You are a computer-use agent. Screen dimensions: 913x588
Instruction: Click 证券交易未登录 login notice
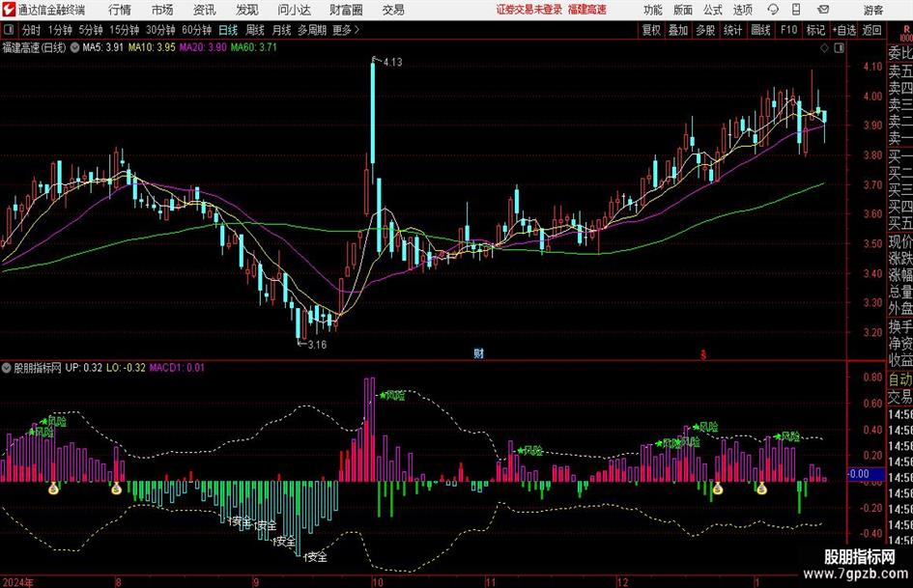click(x=529, y=10)
